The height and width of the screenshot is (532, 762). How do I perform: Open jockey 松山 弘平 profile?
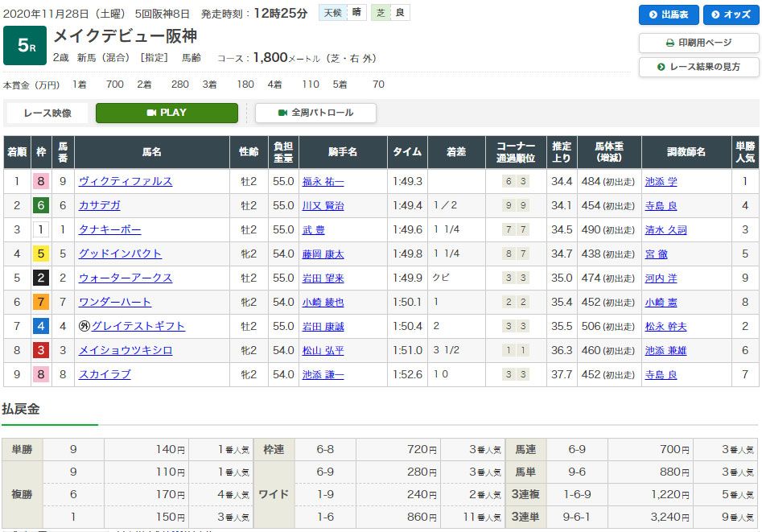coord(323,351)
